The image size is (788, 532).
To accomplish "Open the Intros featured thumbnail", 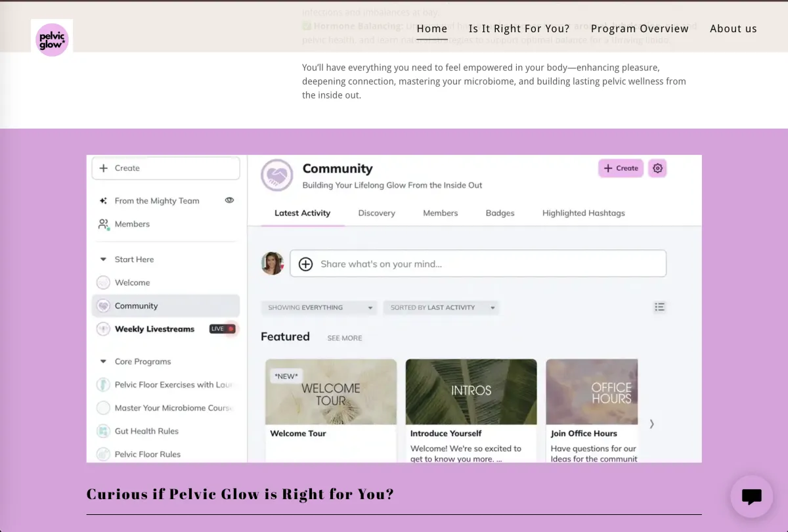I will coord(471,391).
